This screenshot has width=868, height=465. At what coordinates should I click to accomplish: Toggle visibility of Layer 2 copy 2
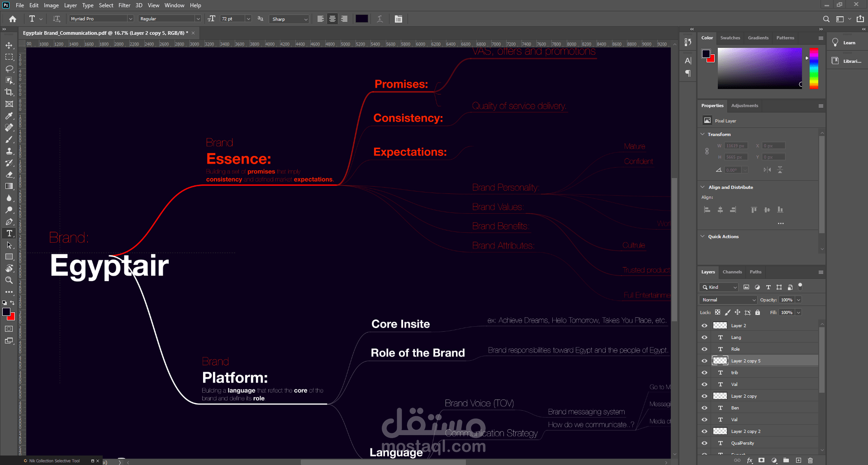click(704, 431)
